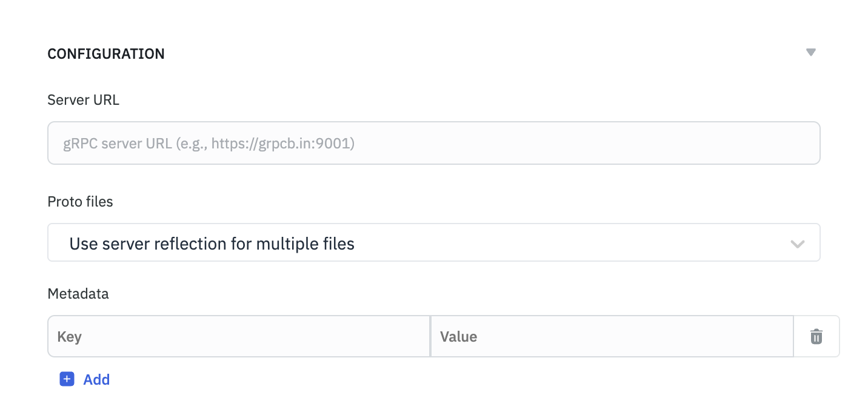
Task: Click the Server URL label
Action: tap(83, 99)
